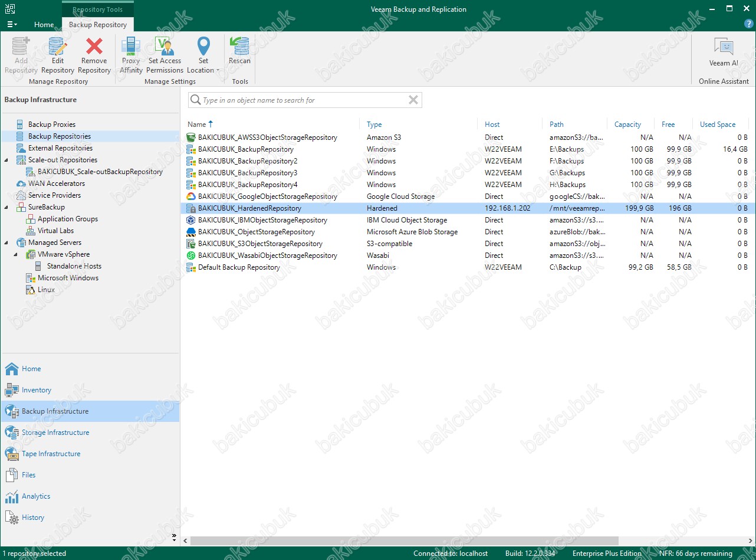The width and height of the screenshot is (756, 560).
Task: Select External Repositories in the tree
Action: pyautogui.click(x=60, y=148)
